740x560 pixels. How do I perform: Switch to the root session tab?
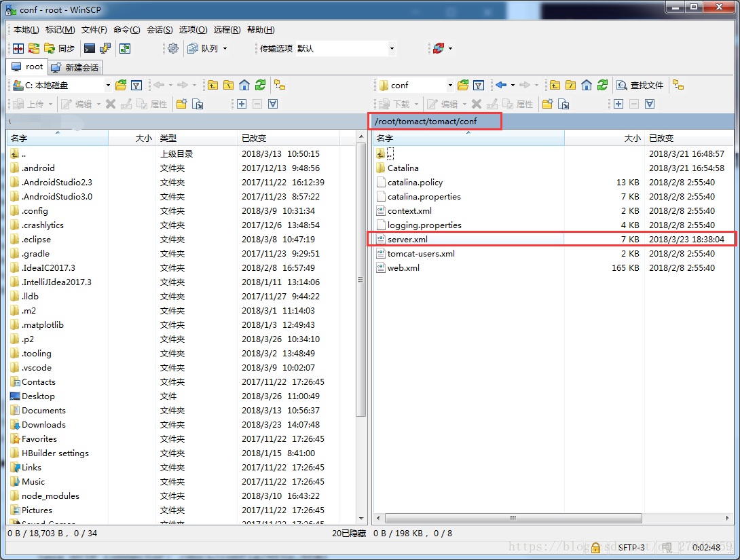tap(27, 67)
